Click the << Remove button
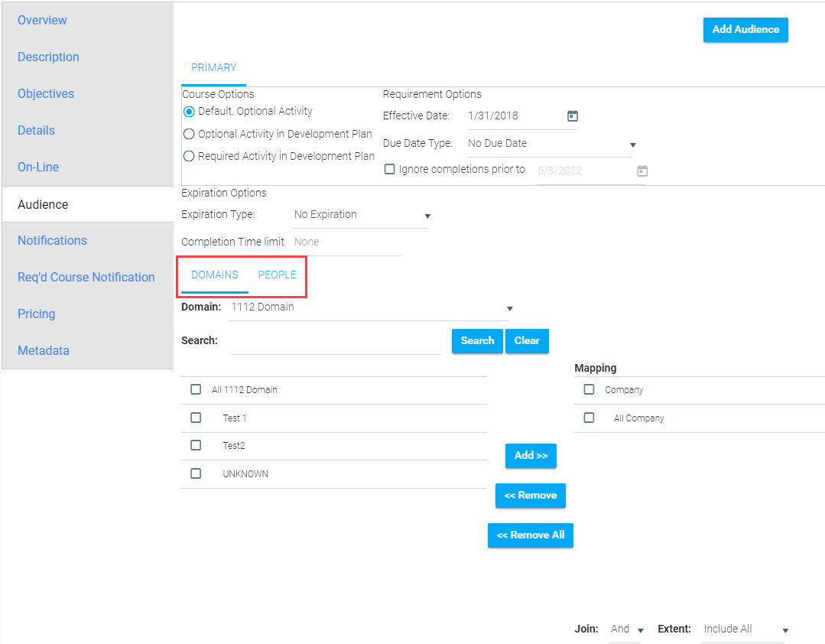Image resolution: width=825 pixels, height=644 pixels. pos(531,496)
